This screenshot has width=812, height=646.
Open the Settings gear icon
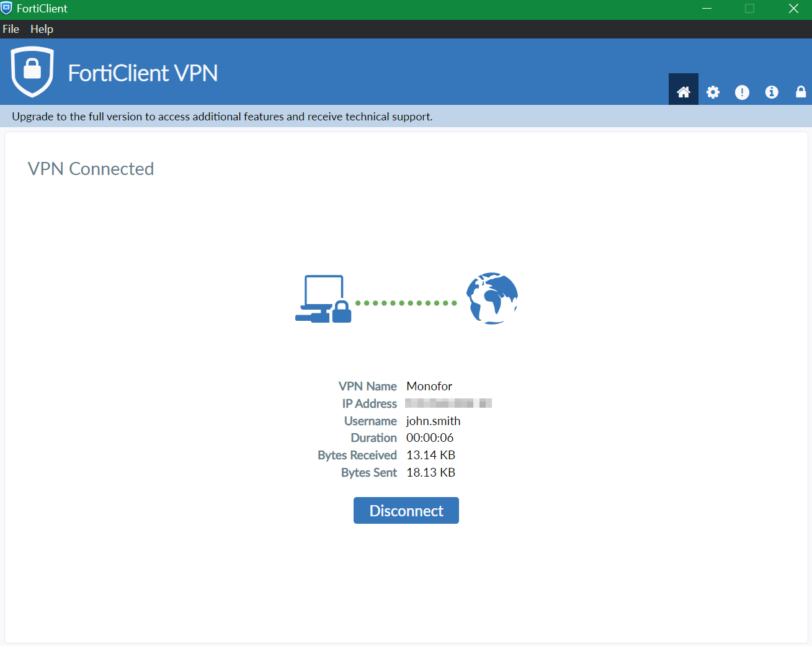point(713,92)
